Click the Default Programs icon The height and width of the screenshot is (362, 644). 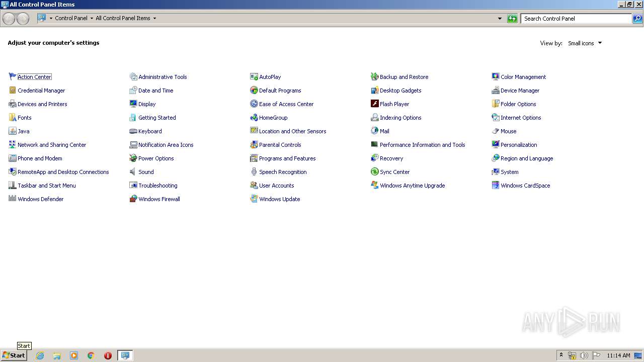coord(254,90)
